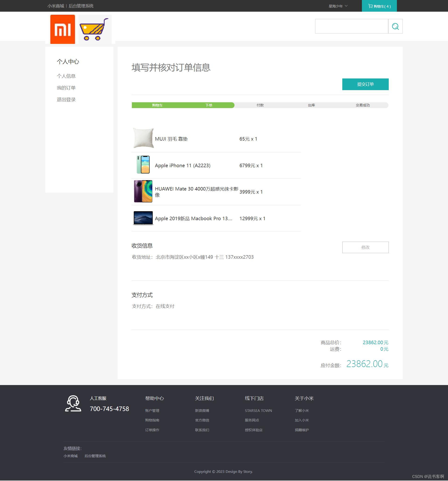Click the customer service headset icon
The height and width of the screenshot is (481, 448).
tap(73, 403)
